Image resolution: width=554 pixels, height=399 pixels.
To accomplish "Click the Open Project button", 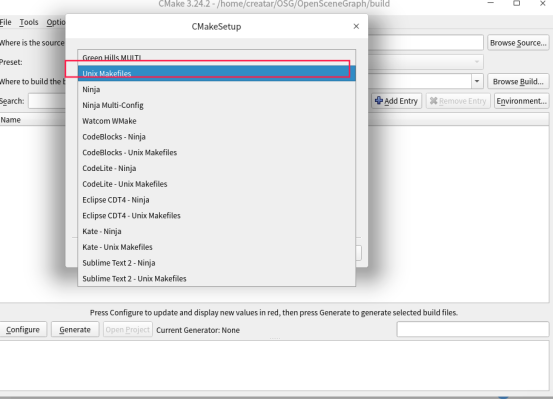I will (x=128, y=330).
